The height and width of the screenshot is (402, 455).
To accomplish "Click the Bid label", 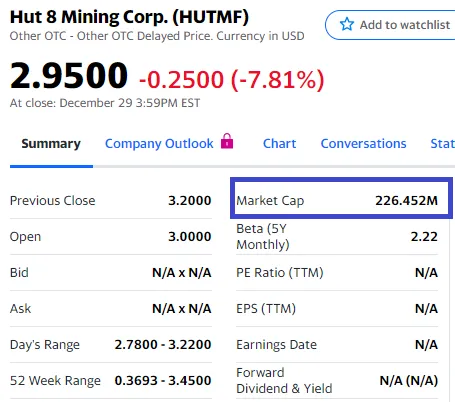I will point(19,273).
